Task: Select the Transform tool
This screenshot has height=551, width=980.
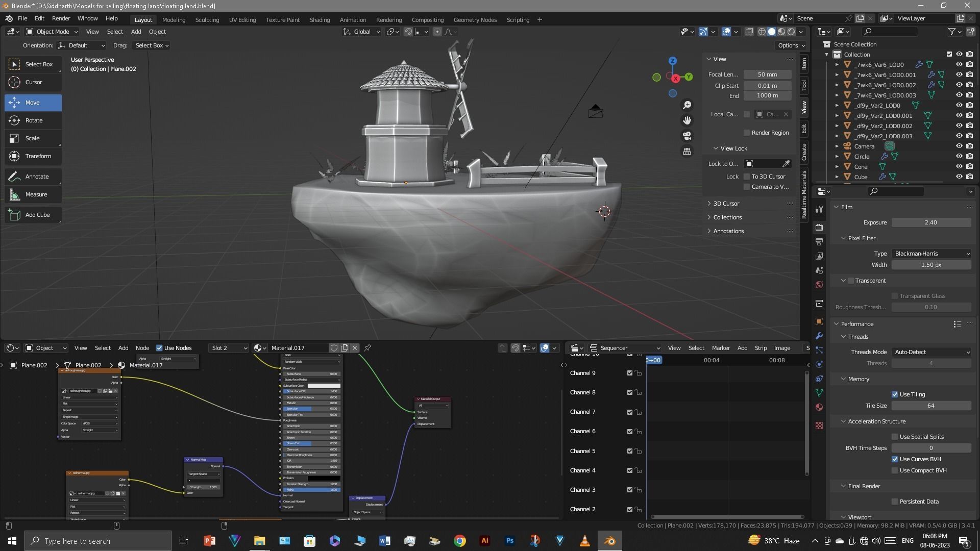Action: click(x=33, y=156)
